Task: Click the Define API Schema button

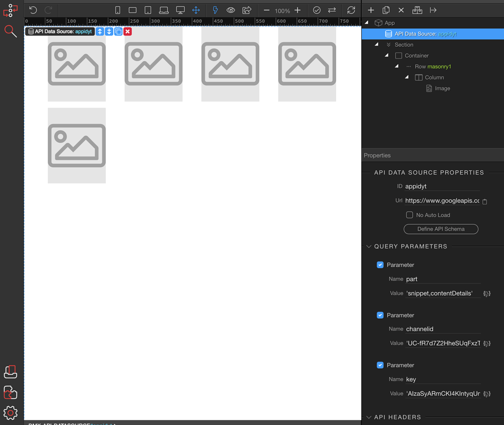Action: pyautogui.click(x=441, y=229)
